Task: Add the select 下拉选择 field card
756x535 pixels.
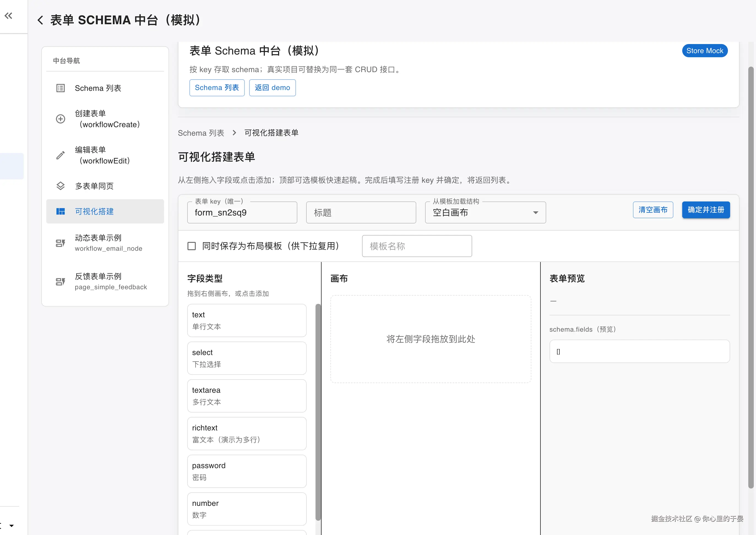Action: click(x=247, y=358)
